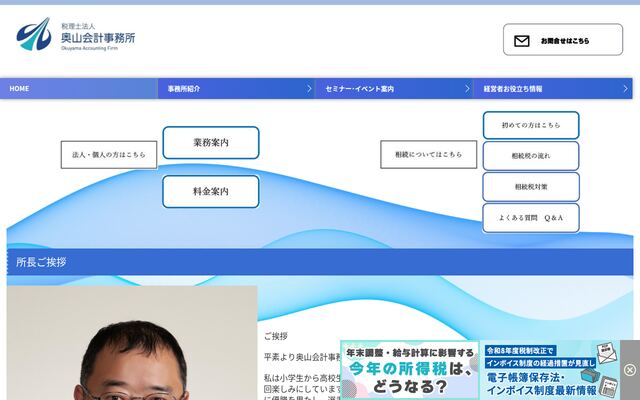Open the 今年の所得税はどうなる banner
Screen dimensions: 640x400
coord(410,370)
